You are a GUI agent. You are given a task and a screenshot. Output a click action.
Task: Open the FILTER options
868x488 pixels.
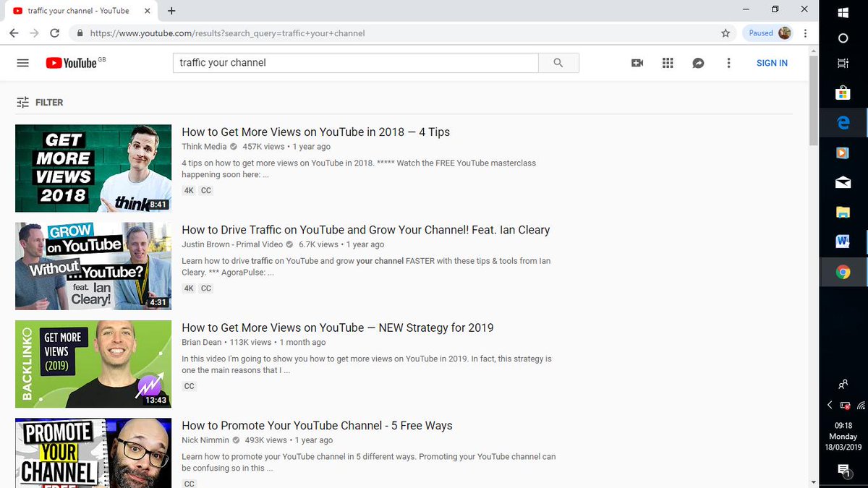pos(40,103)
